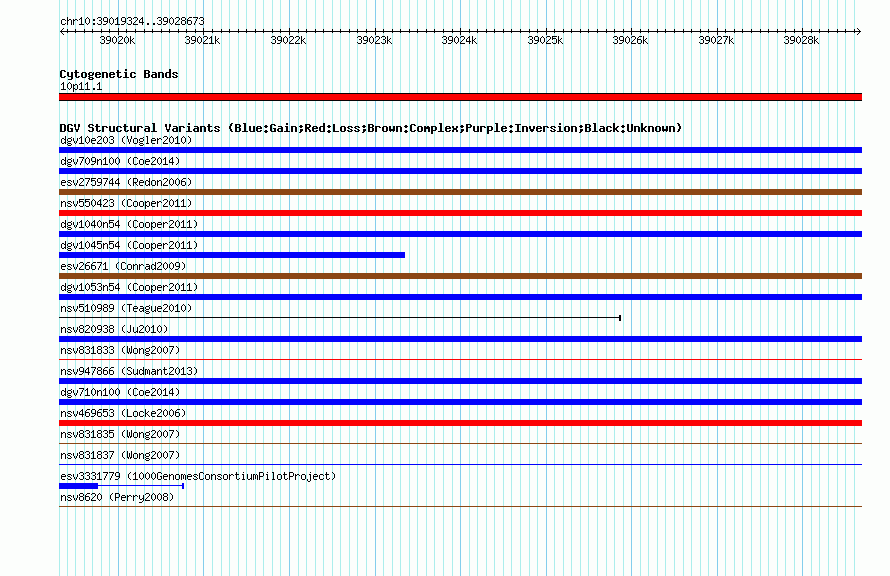Image resolution: width=890 pixels, height=576 pixels.
Task: Click the blue bar of dgv709n100
Action: point(460,171)
